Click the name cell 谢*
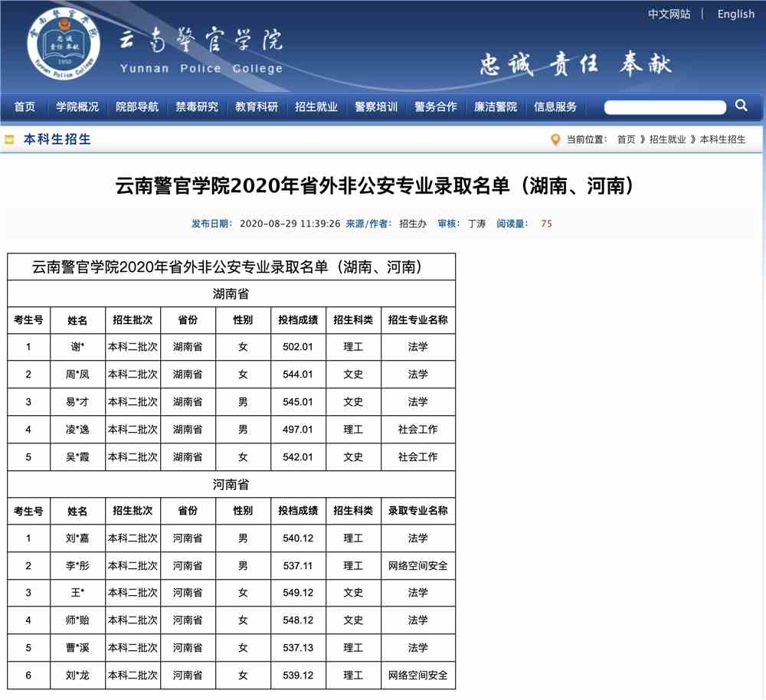 pyautogui.click(x=77, y=347)
